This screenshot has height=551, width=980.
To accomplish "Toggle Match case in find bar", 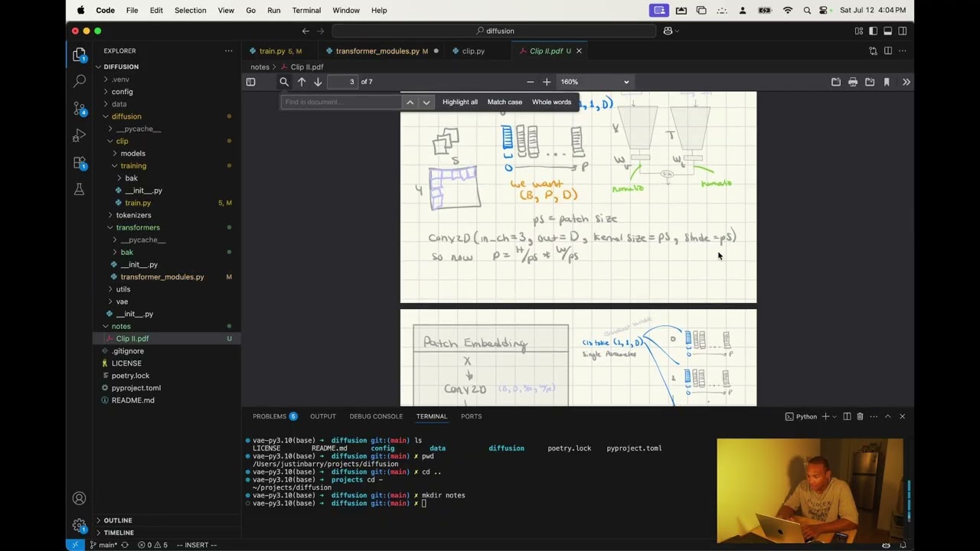I will [x=505, y=102].
